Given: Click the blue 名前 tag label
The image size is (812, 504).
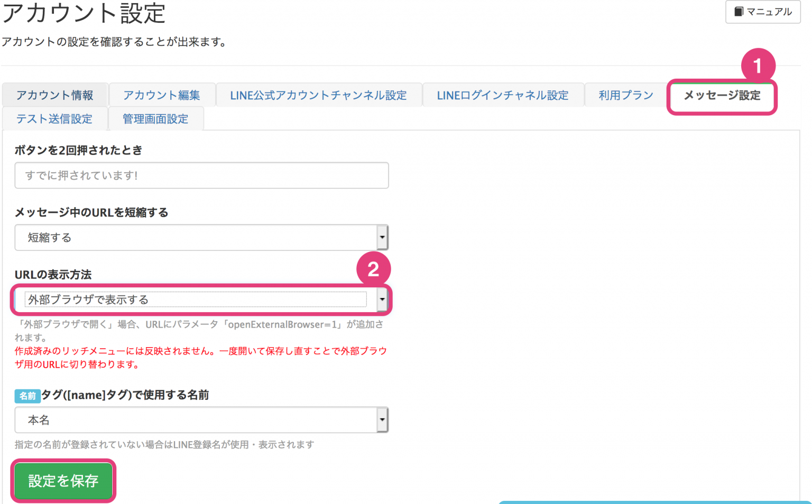Looking at the screenshot, I should (x=27, y=396).
